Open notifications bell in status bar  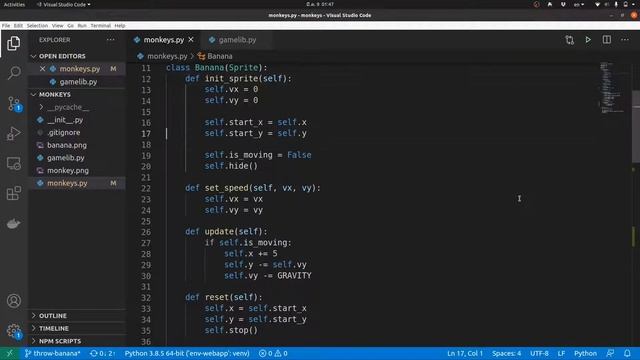pos(627,353)
